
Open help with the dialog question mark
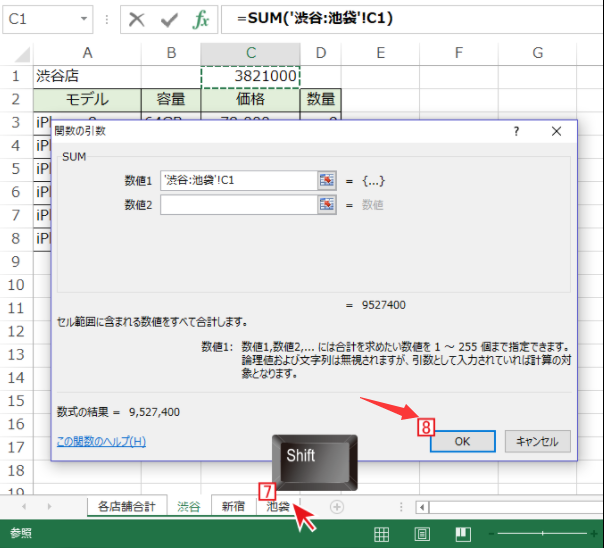516,131
